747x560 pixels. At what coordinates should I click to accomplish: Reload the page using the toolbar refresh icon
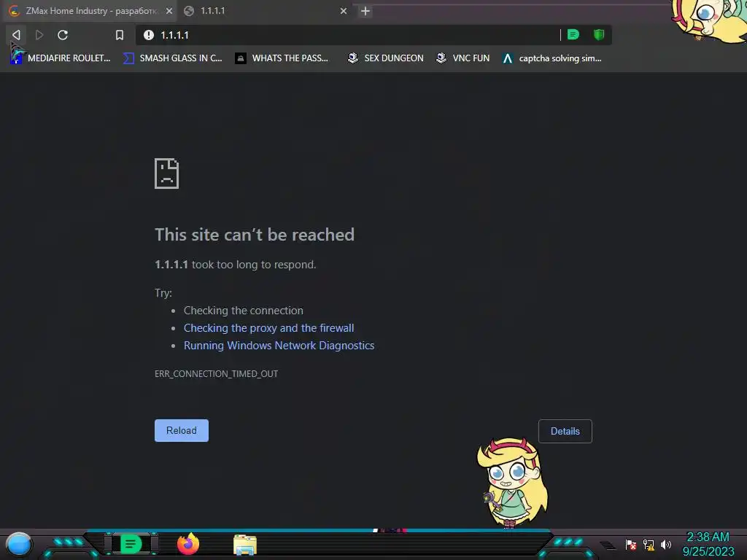63,35
